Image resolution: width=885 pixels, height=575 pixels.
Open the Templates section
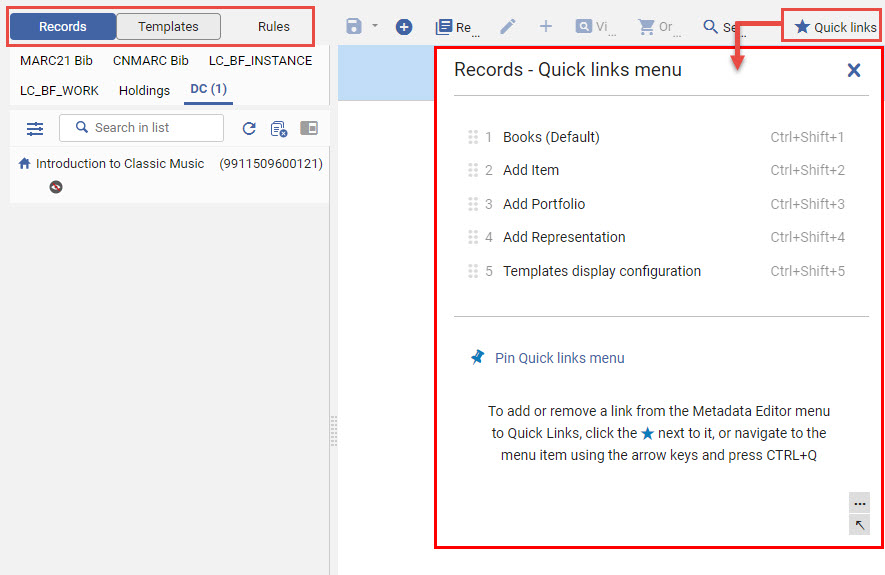pos(168,27)
